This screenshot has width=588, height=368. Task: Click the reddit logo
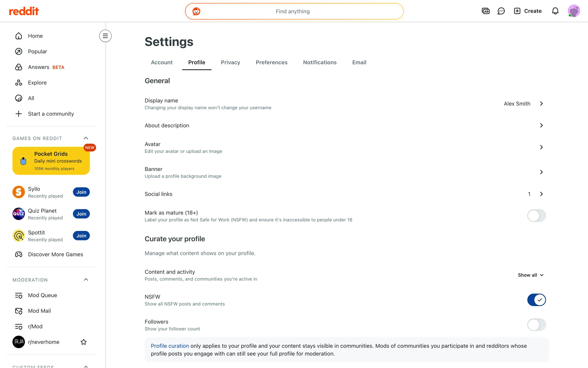click(24, 11)
